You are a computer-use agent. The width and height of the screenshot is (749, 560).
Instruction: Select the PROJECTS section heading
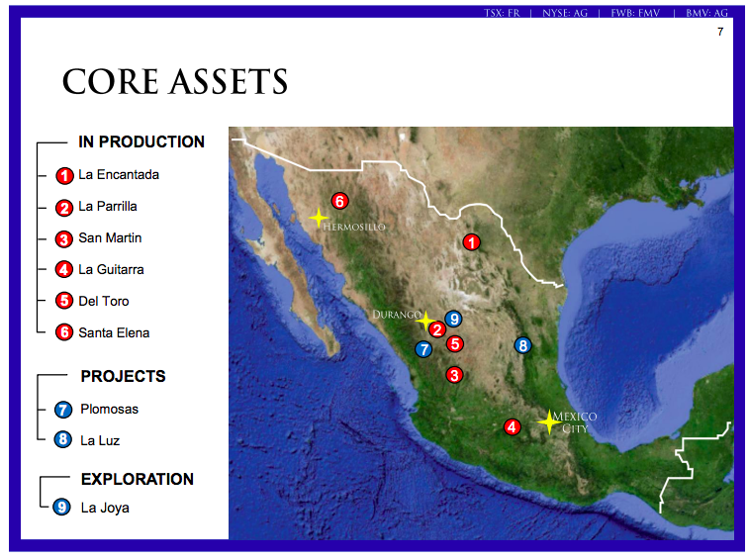click(123, 377)
